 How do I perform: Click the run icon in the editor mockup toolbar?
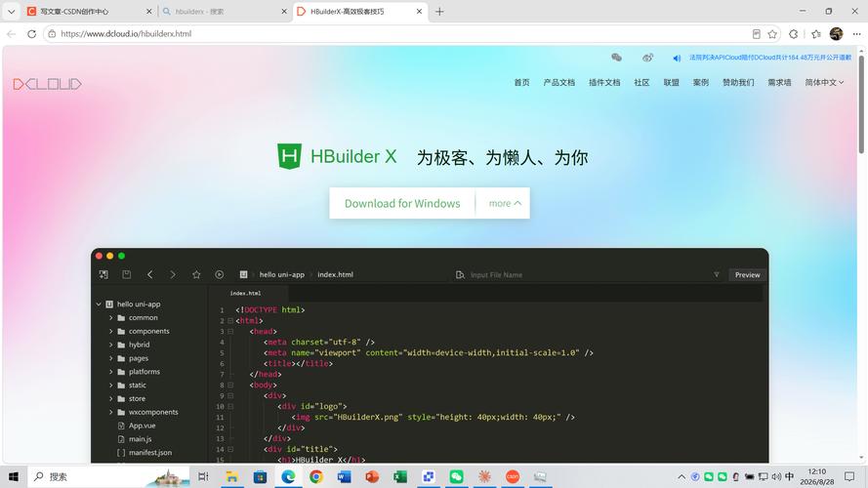220,274
